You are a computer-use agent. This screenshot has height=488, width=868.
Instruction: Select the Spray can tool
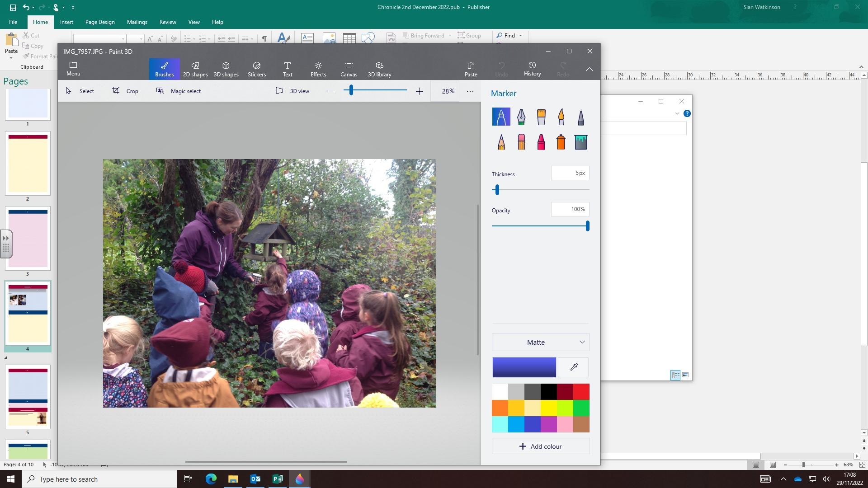point(561,142)
